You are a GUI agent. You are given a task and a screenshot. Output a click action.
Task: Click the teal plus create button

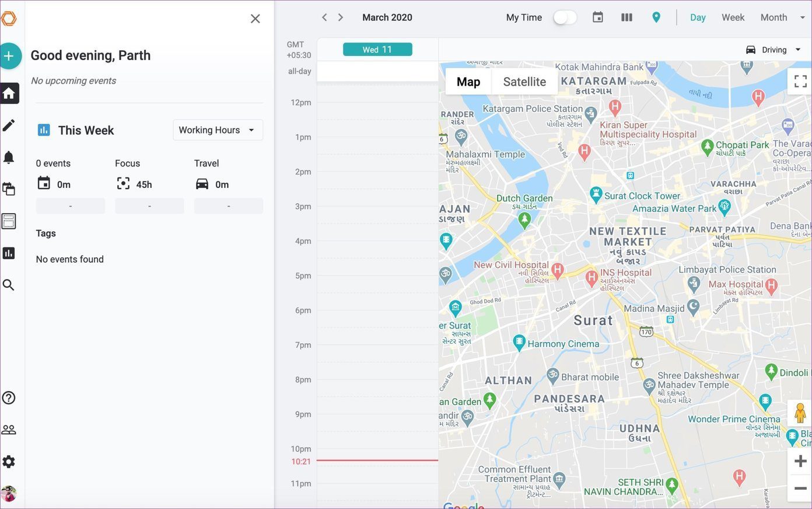pos(9,56)
